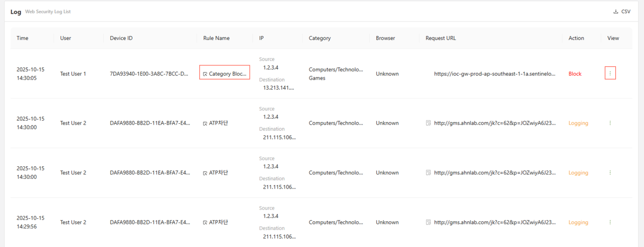The width and height of the screenshot is (644, 247).
Task: Click the Time column header
Action: (22, 38)
